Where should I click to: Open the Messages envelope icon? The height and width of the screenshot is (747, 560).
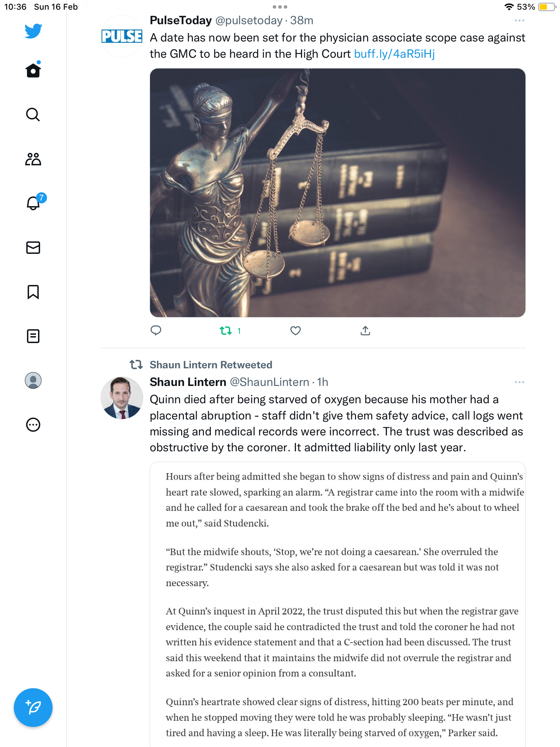(x=33, y=248)
